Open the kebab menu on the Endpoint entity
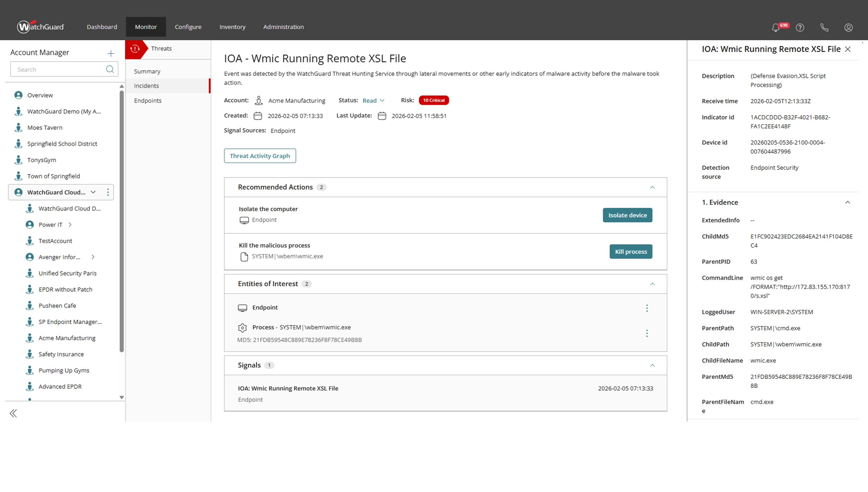Screen dimensions: 868x492 (x=647, y=308)
